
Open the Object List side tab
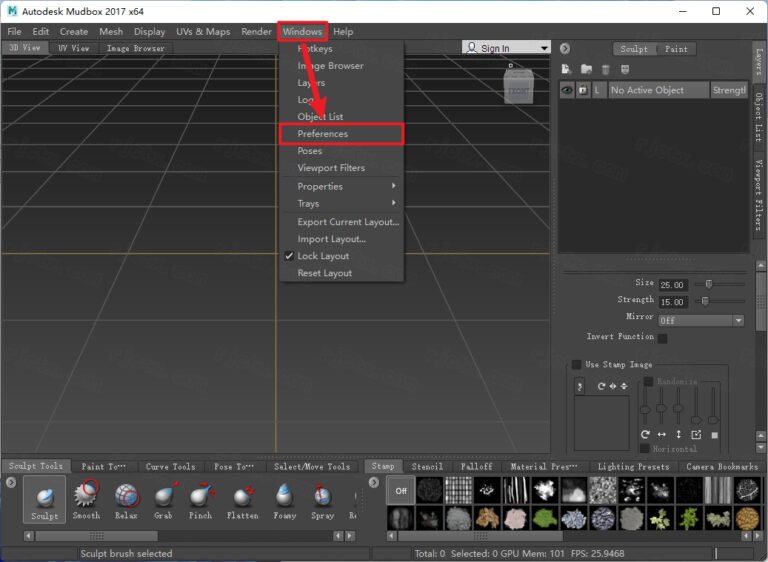759,118
